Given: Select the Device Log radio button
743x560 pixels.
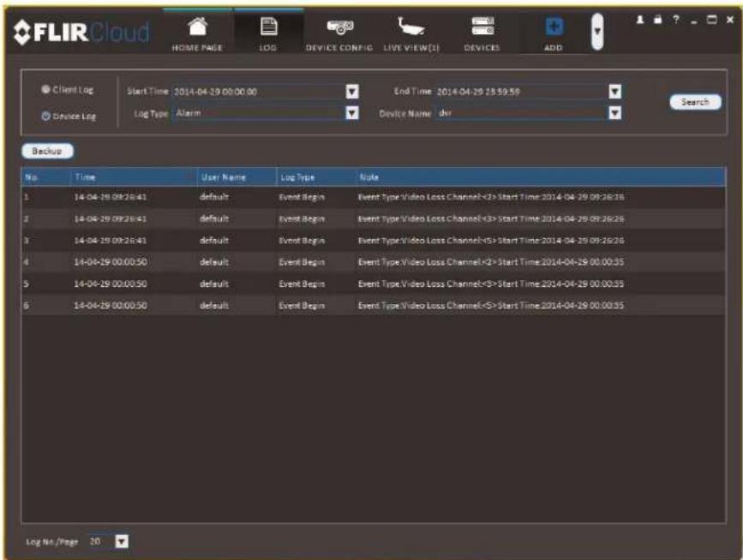Looking at the screenshot, I should pyautogui.click(x=46, y=116).
